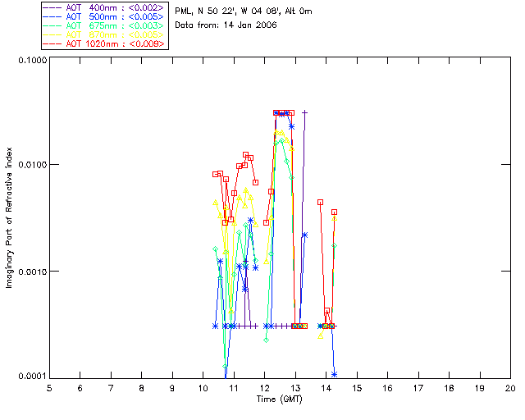The width and height of the screenshot is (525, 420).
Task: Click the y-axis label 0.1000
Action: [x=32, y=60]
